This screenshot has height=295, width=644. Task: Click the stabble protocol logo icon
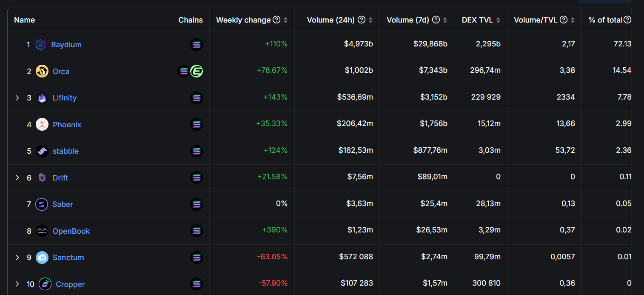point(42,151)
